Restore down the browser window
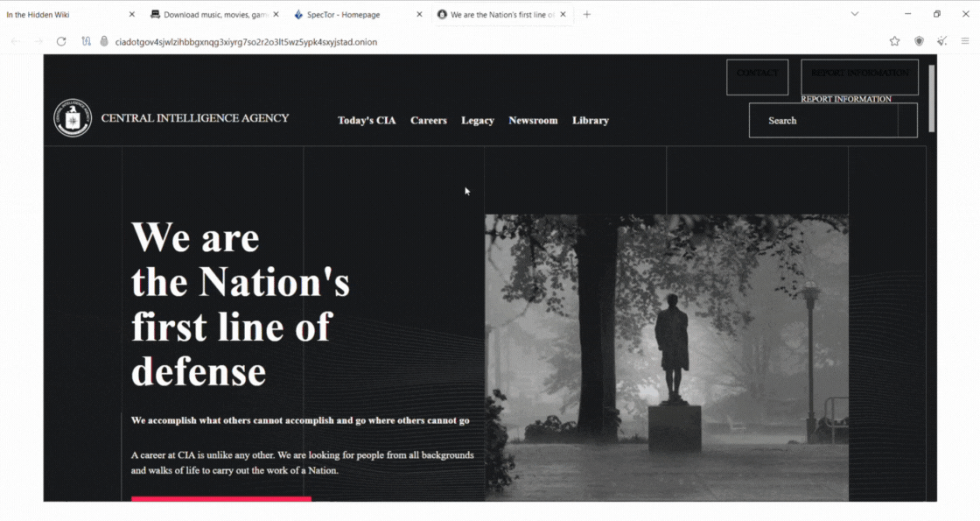The height and width of the screenshot is (521, 980). point(936,14)
